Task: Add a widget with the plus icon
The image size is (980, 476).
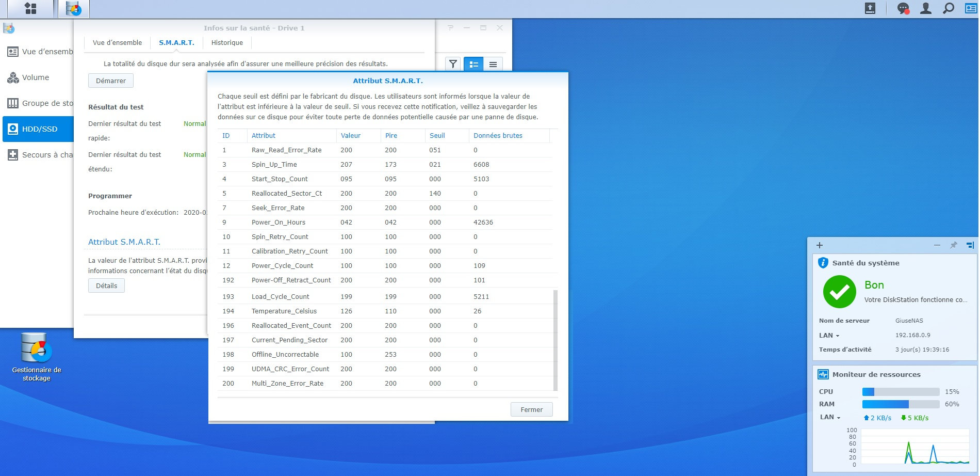Action: click(x=820, y=245)
